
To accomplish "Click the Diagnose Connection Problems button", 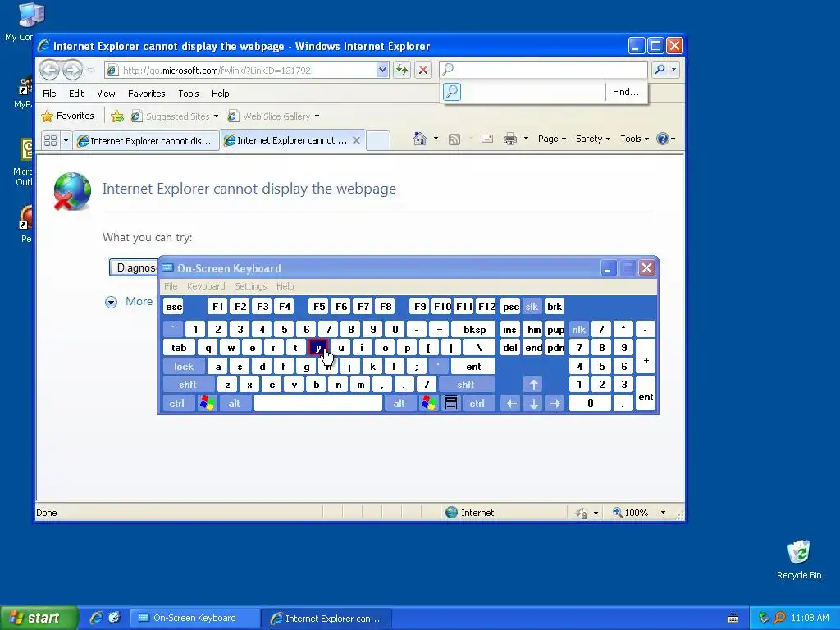I will [134, 267].
